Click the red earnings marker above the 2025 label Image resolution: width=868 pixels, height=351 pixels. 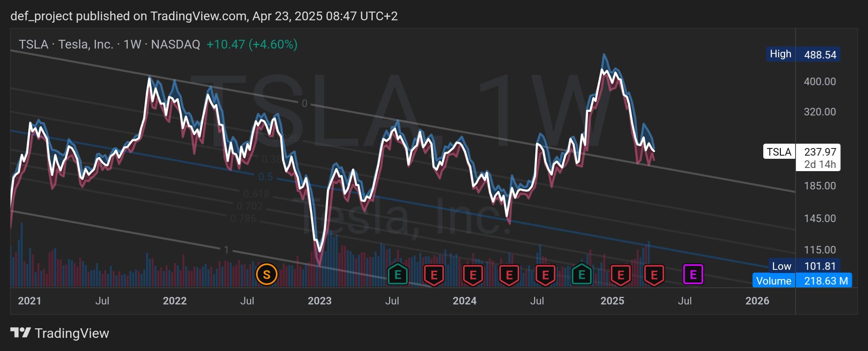621,275
